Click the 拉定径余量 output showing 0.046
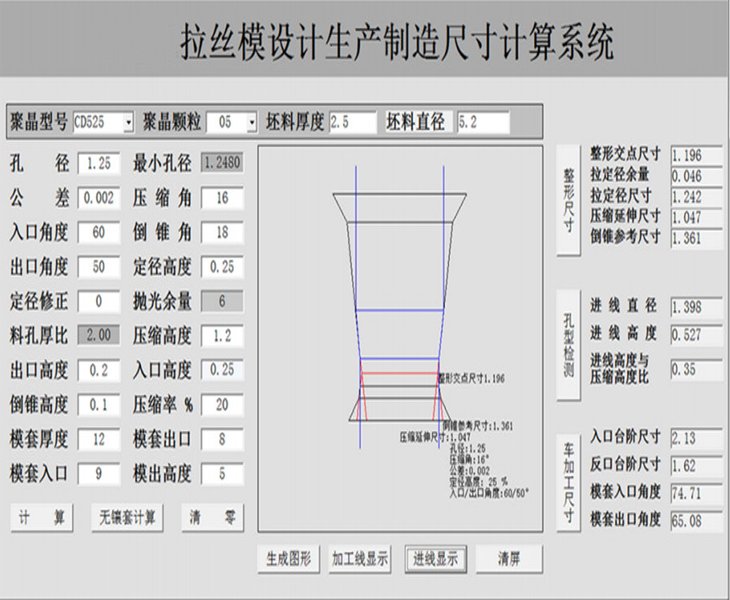The image size is (730, 600). click(x=696, y=175)
